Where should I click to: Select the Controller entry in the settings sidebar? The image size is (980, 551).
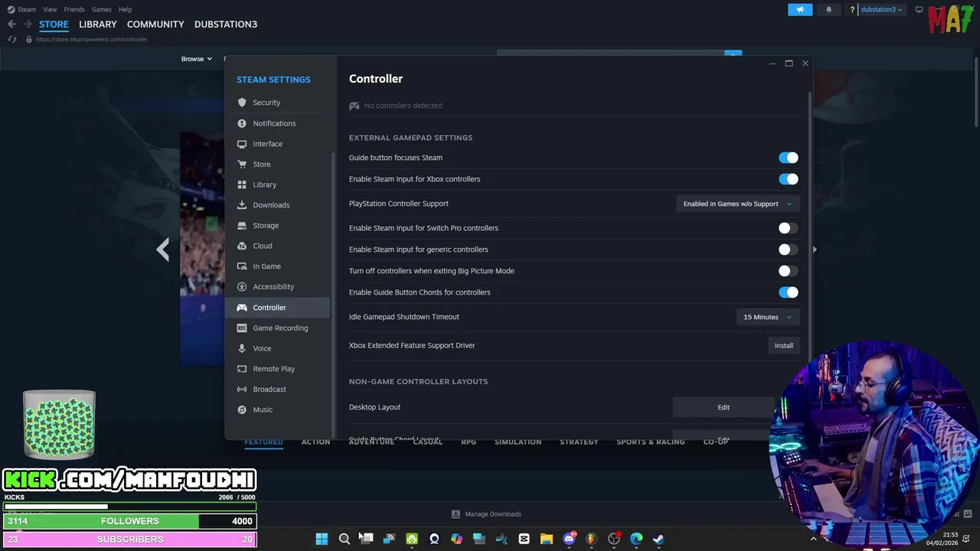[x=279, y=308]
